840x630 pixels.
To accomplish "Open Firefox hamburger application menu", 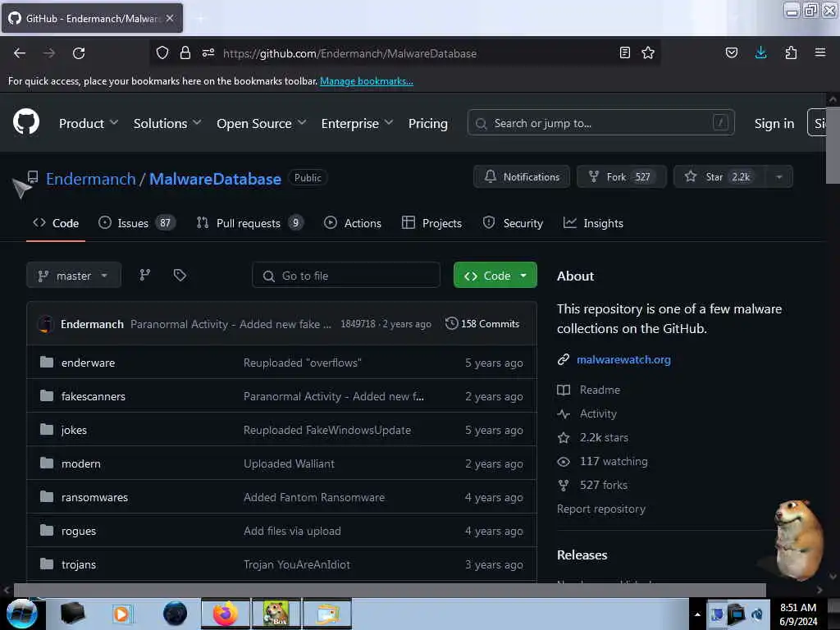I will (820, 52).
